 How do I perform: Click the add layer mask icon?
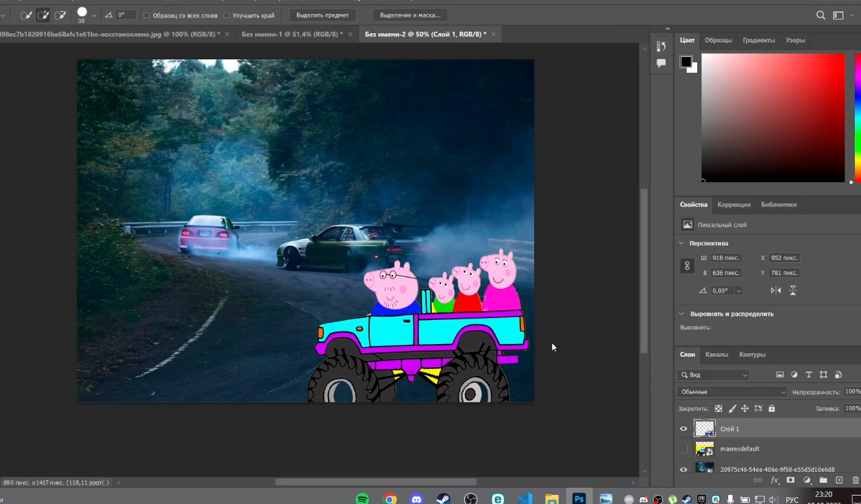click(791, 480)
